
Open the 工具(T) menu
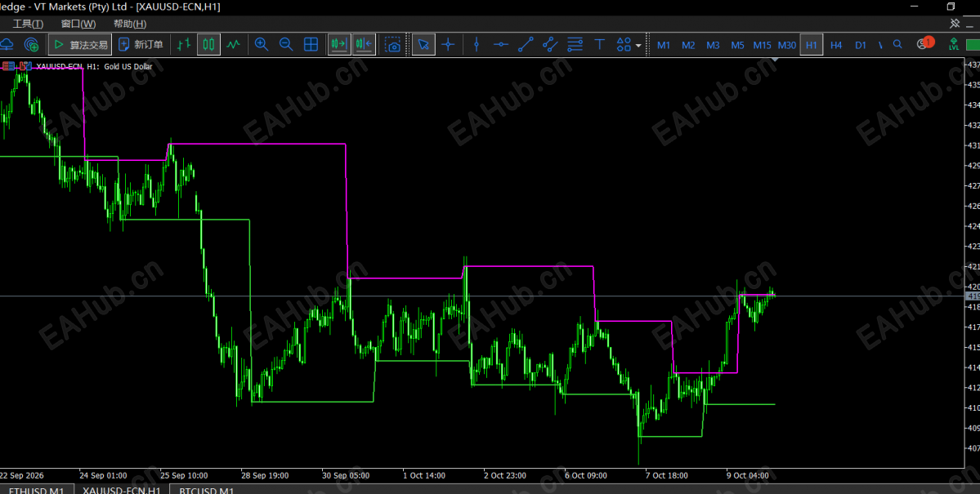click(x=28, y=24)
